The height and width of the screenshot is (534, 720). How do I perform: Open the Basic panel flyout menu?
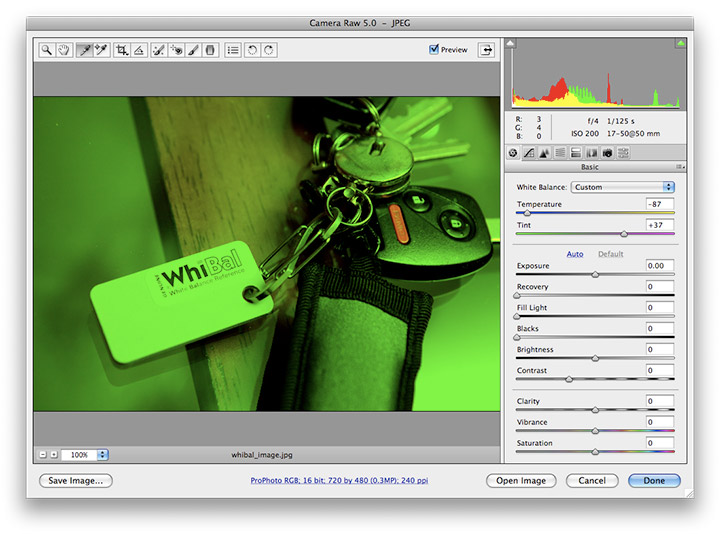pyautogui.click(x=680, y=167)
